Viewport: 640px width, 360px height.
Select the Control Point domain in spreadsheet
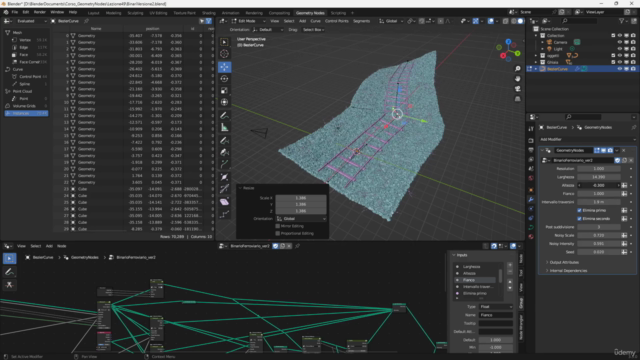[x=30, y=77]
